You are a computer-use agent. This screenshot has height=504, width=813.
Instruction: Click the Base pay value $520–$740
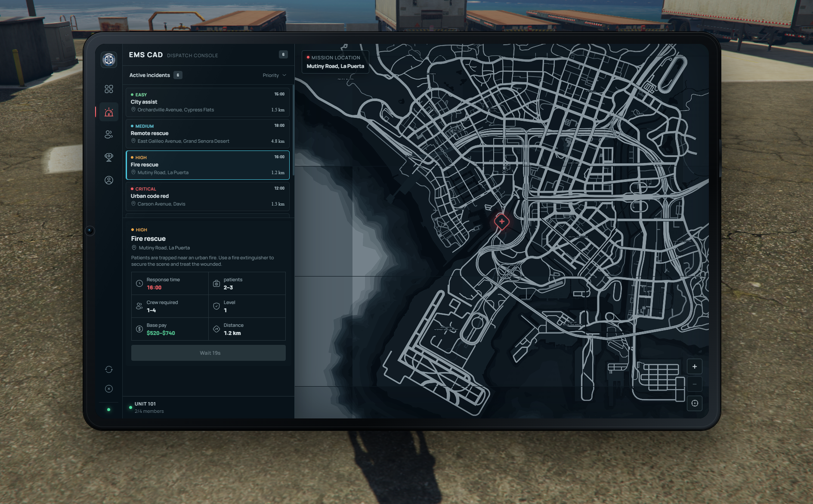[161, 333]
